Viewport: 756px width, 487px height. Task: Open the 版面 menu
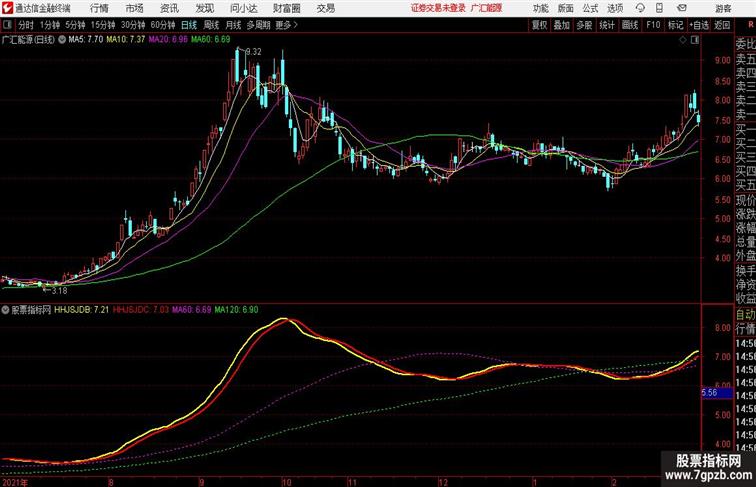click(566, 8)
